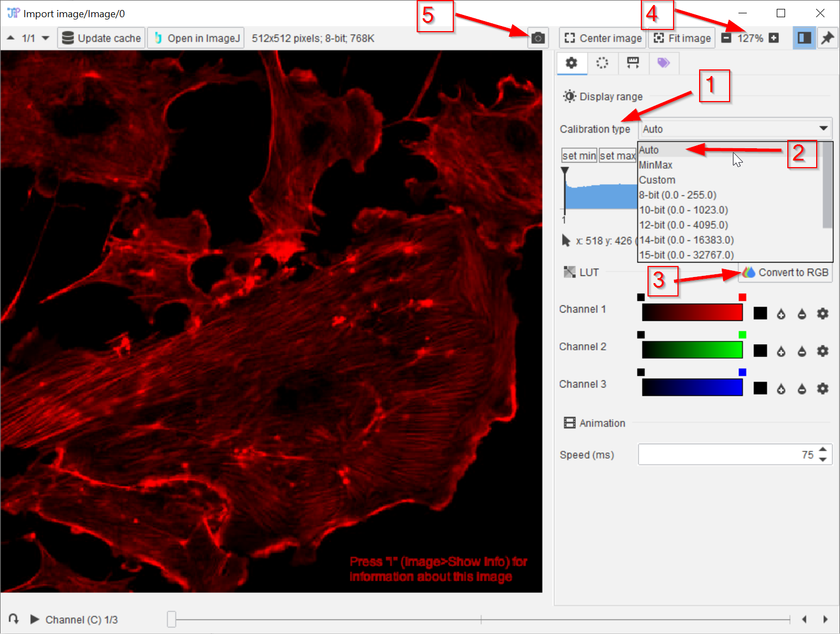Click the Fit image button
Viewport: 840px width, 634px height.
(x=682, y=38)
